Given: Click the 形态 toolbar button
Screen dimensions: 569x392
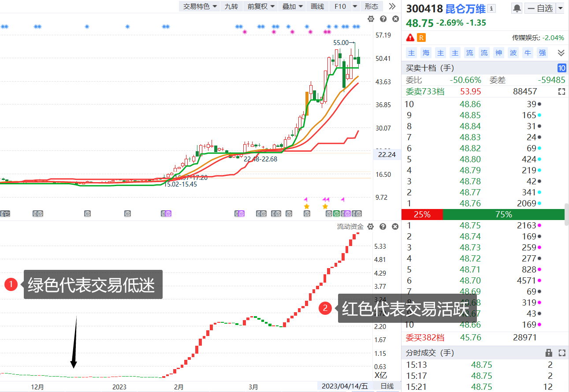Looking at the screenshot, I should click(x=372, y=7).
